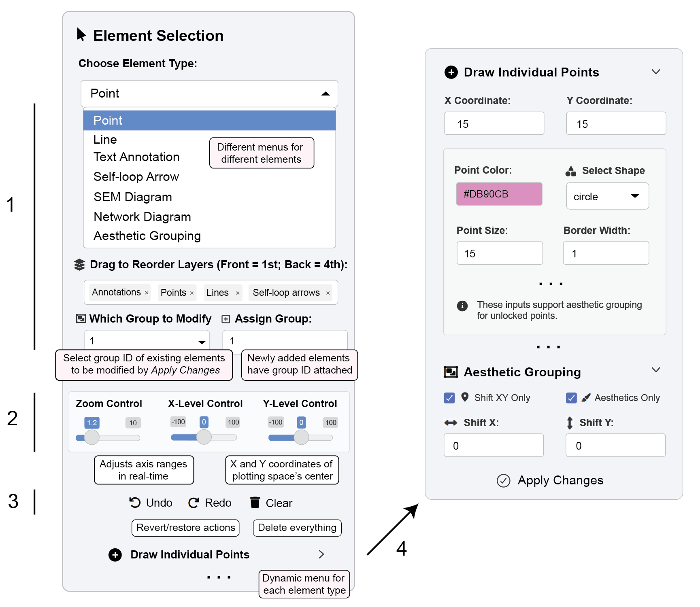This screenshot has width=700, height=607.
Task: Remove the Self-loop arrows layer tag
Action: click(328, 293)
